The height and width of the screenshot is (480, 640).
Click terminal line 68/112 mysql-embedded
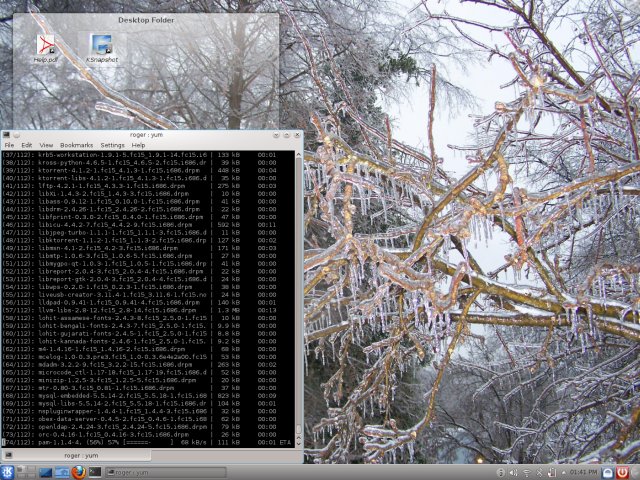pyautogui.click(x=139, y=396)
